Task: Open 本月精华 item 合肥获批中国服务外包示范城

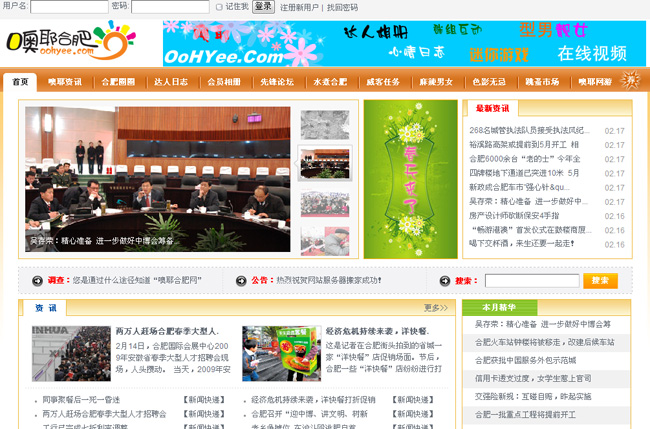Action: (x=526, y=361)
